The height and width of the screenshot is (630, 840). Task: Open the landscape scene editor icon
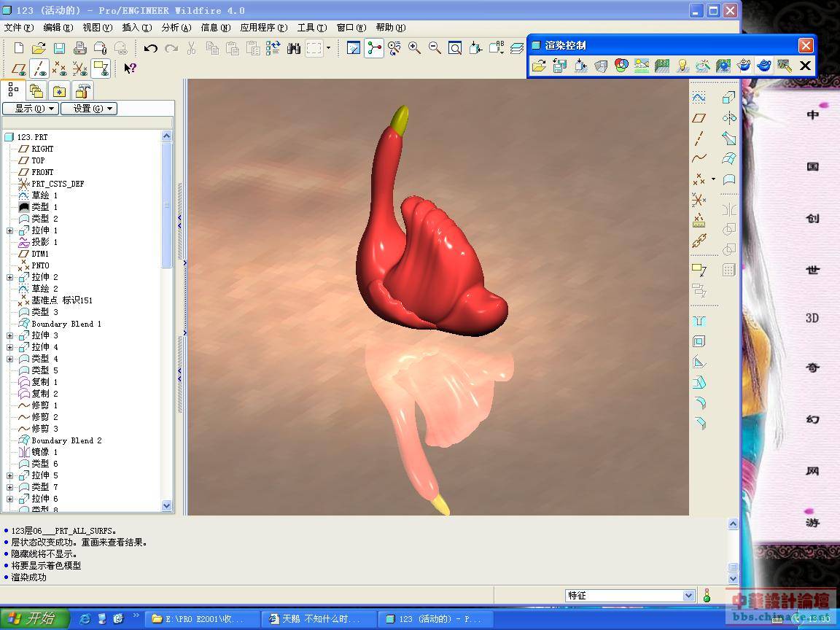[x=642, y=66]
